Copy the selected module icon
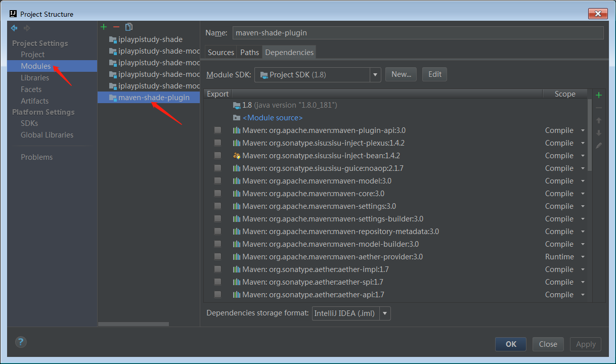Image resolution: width=616 pixels, height=364 pixels. [129, 27]
